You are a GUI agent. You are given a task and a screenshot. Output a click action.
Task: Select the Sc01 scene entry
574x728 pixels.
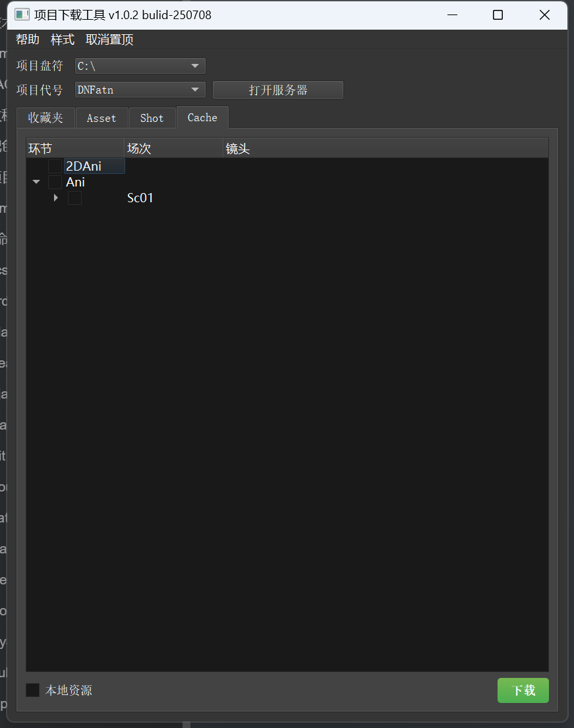pos(140,198)
